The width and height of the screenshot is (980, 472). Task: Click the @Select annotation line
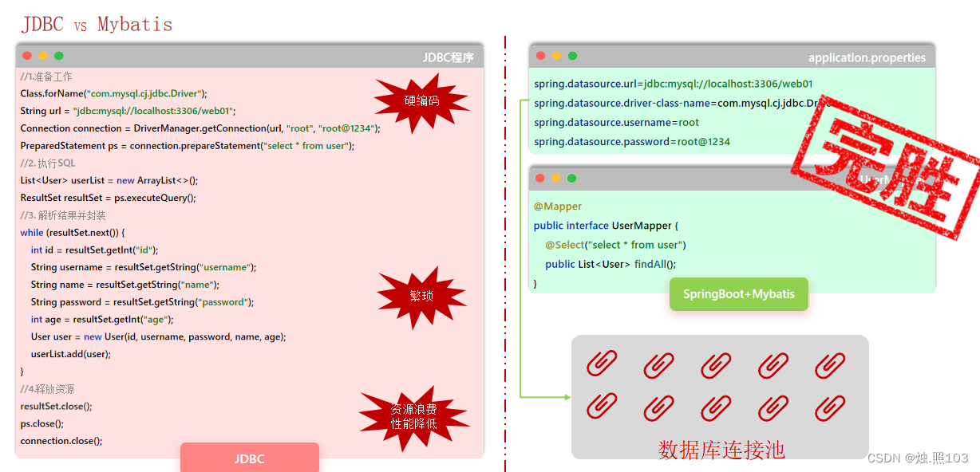tap(615, 245)
